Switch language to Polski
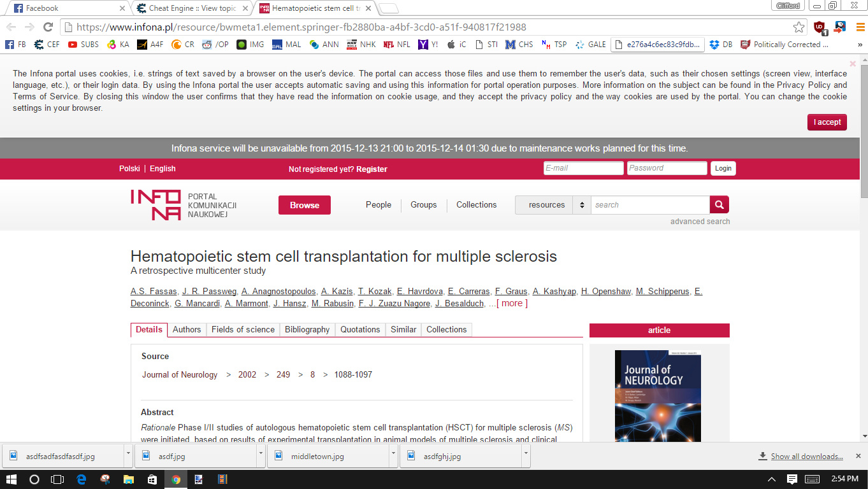868x489 pixels. (129, 169)
